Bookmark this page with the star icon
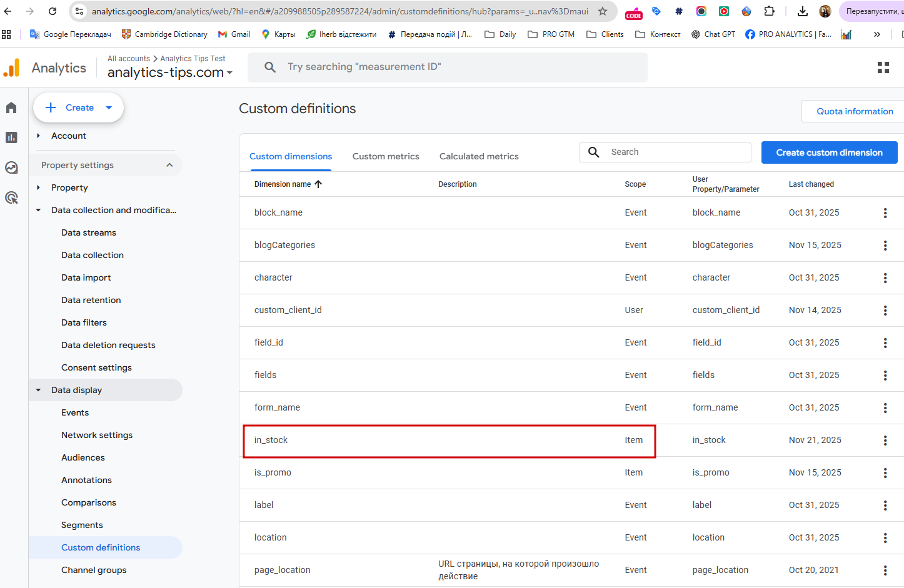904x588 pixels. point(602,11)
